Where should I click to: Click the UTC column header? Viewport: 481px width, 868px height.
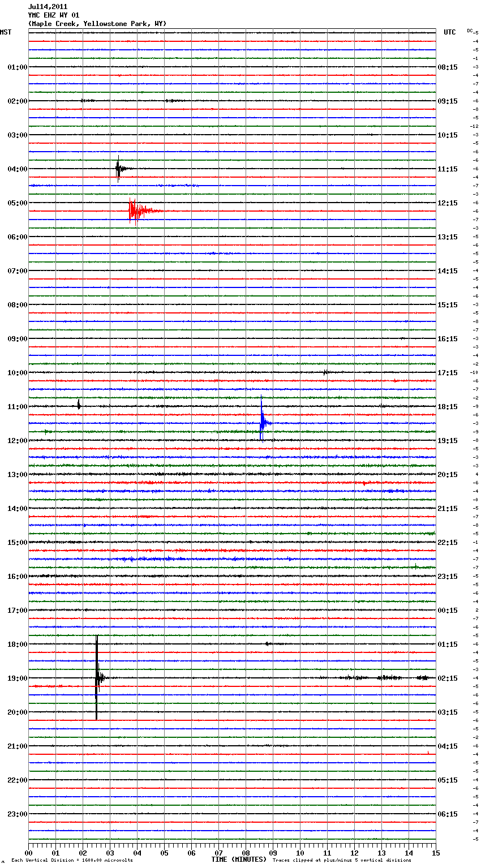click(x=450, y=32)
